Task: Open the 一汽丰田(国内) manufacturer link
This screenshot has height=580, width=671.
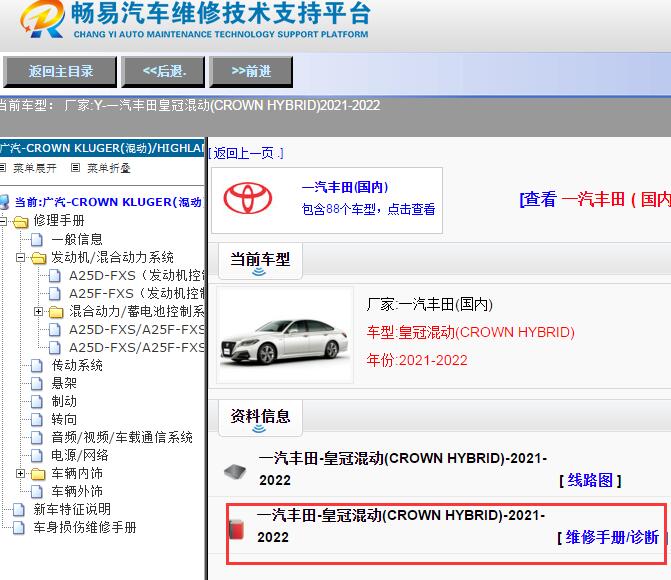Action: pos(345,187)
